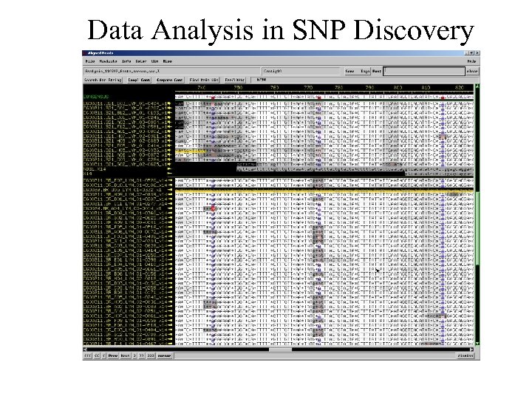Click the clear button beside Pos field
The height and width of the screenshot is (399, 532).
click(x=472, y=71)
